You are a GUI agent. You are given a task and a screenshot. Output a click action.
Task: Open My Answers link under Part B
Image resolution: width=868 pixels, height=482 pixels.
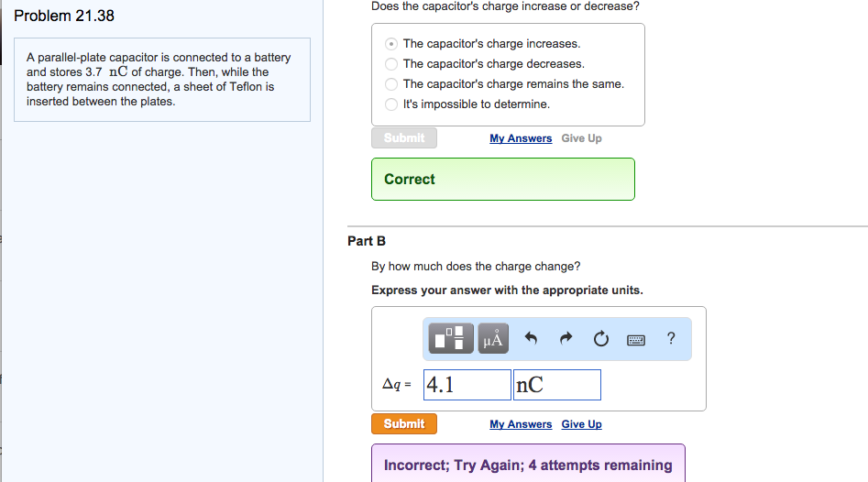click(521, 424)
